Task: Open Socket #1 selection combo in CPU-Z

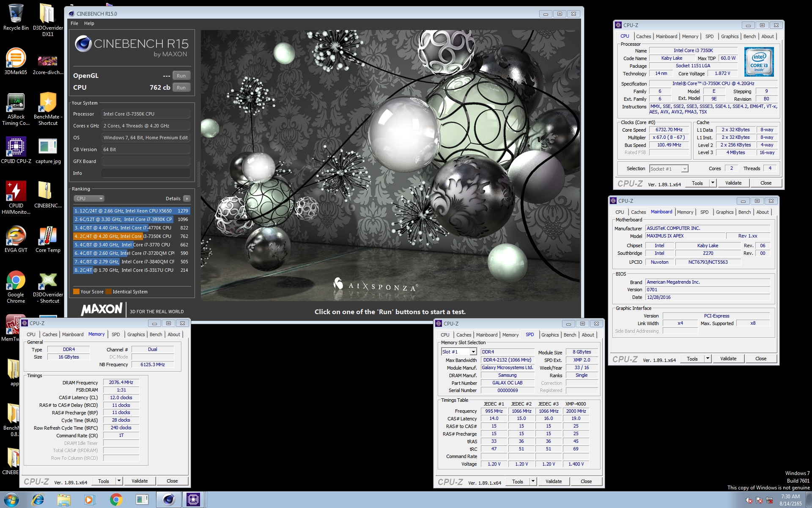Action: click(x=669, y=169)
